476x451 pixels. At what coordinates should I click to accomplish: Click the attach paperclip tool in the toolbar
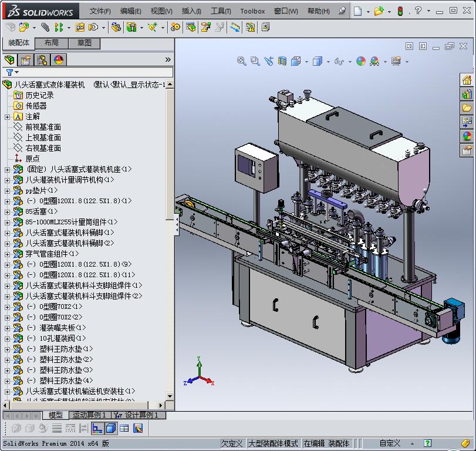pyautogui.click(x=45, y=27)
